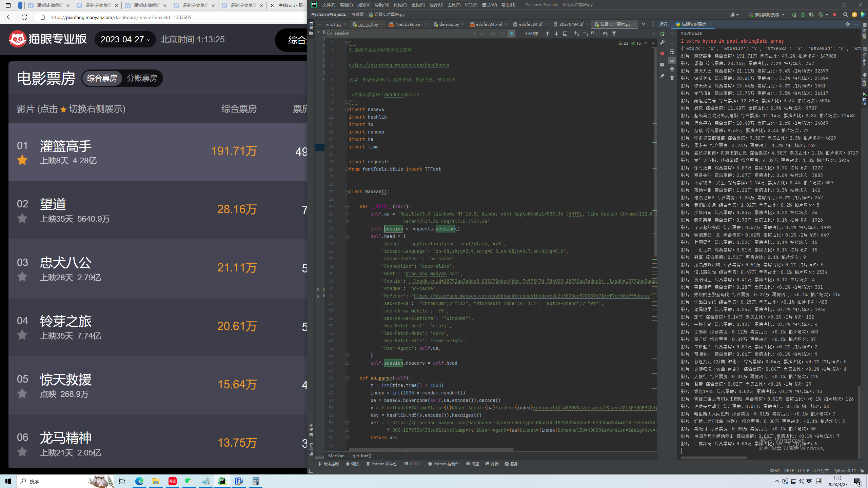Open TODO tool window

pyautogui.click(x=412, y=464)
